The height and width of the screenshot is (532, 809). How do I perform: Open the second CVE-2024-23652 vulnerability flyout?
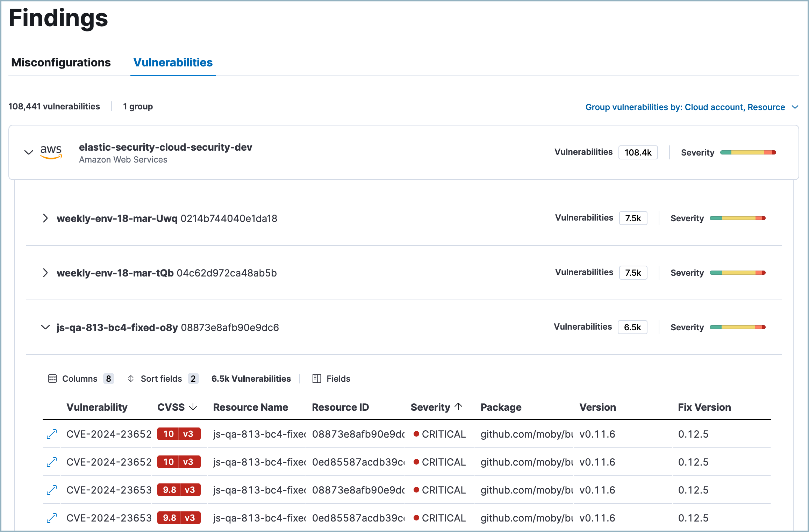click(52, 462)
